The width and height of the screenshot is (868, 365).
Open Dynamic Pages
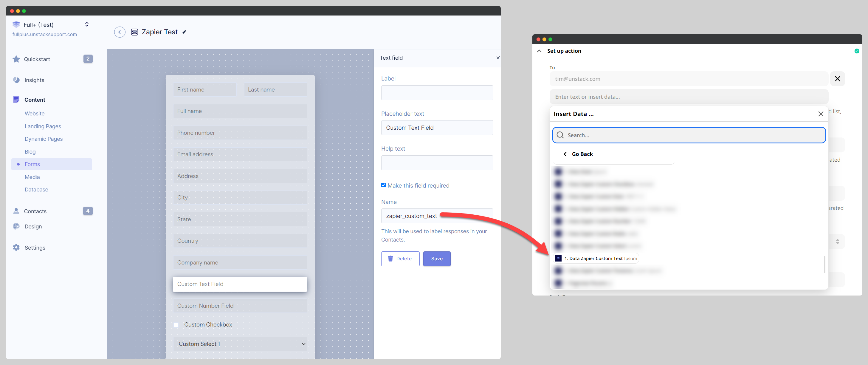pos(44,139)
